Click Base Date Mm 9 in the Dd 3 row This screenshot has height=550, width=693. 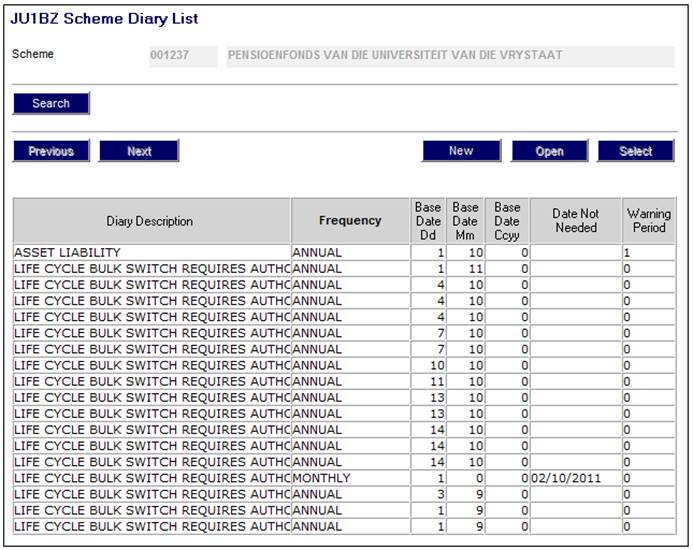point(465,494)
